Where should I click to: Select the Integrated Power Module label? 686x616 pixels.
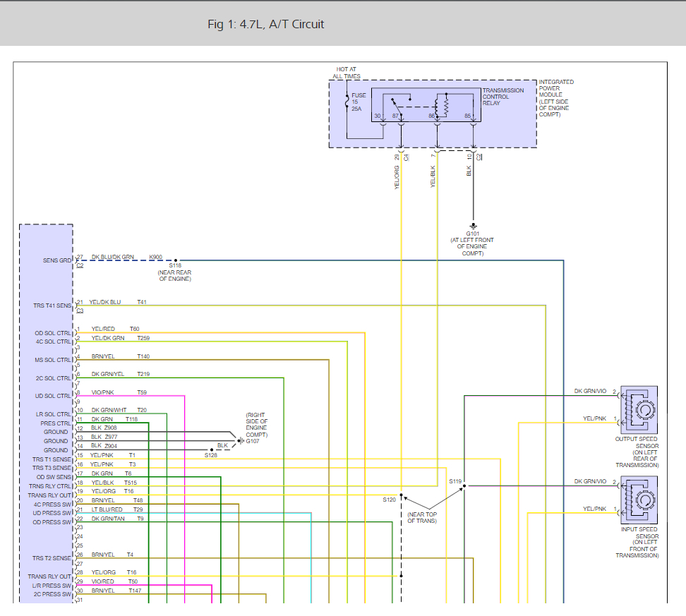pyautogui.click(x=556, y=98)
